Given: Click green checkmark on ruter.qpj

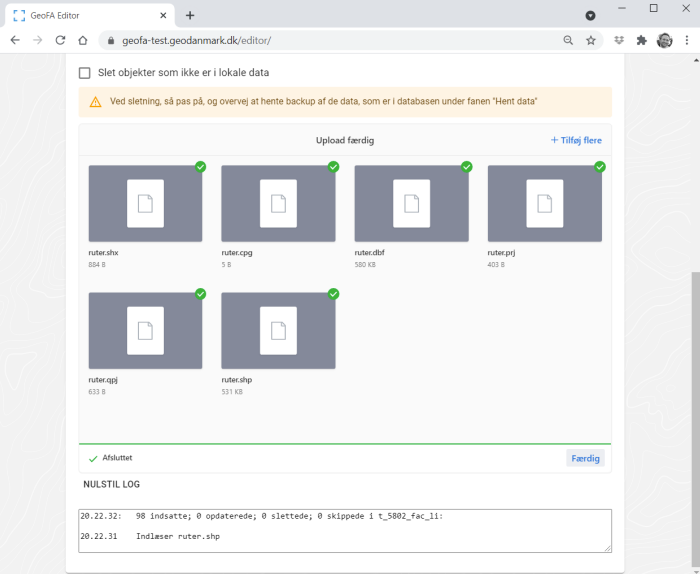Looking at the screenshot, I should coord(200,294).
